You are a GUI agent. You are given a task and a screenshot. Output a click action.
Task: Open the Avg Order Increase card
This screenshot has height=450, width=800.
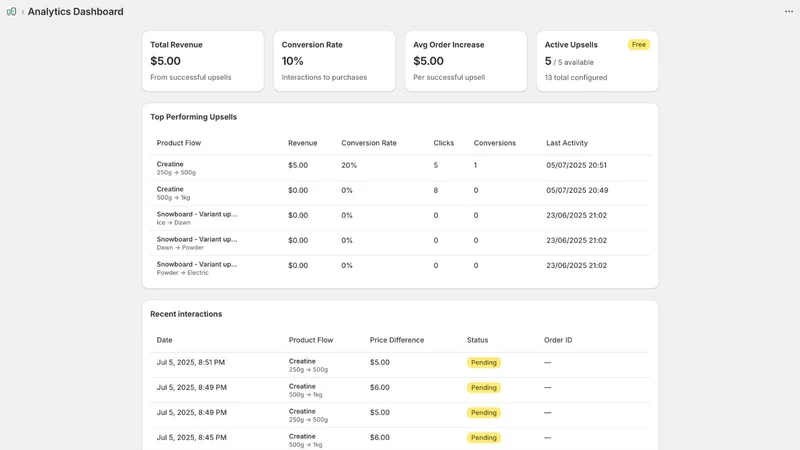[466, 61]
